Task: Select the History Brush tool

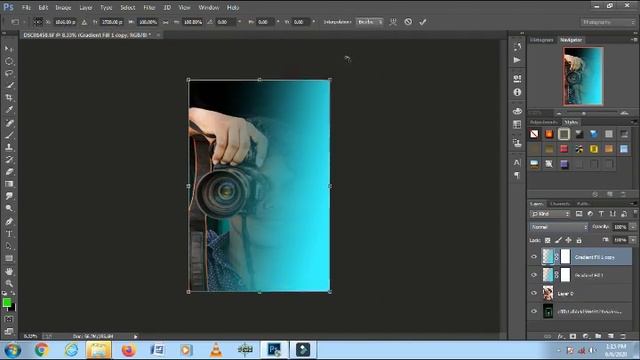Action: pos(9,160)
